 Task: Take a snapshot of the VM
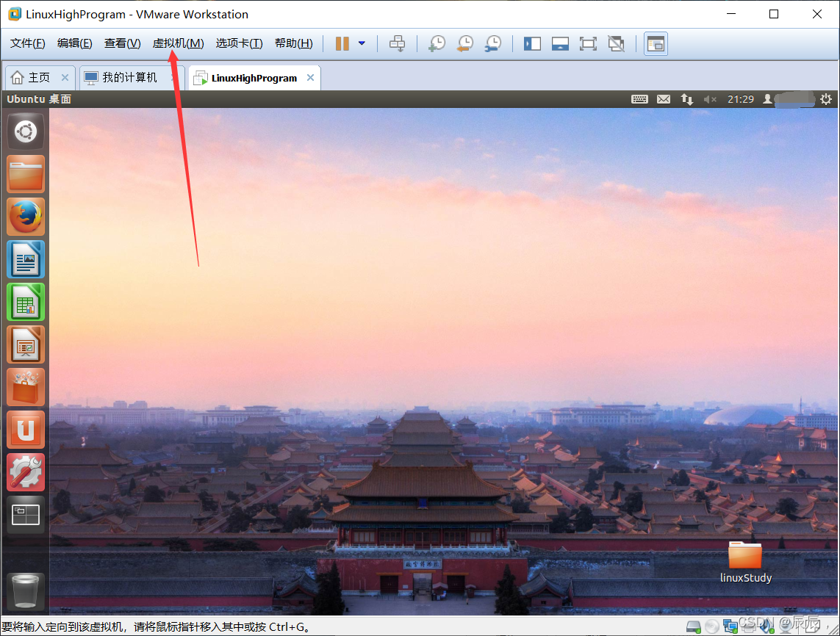click(x=437, y=43)
